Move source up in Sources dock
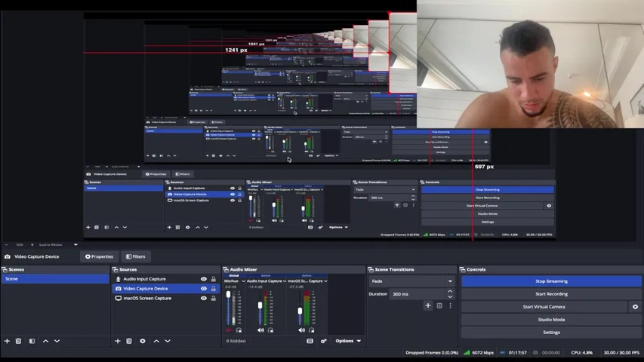The height and width of the screenshot is (362, 644). click(156, 341)
